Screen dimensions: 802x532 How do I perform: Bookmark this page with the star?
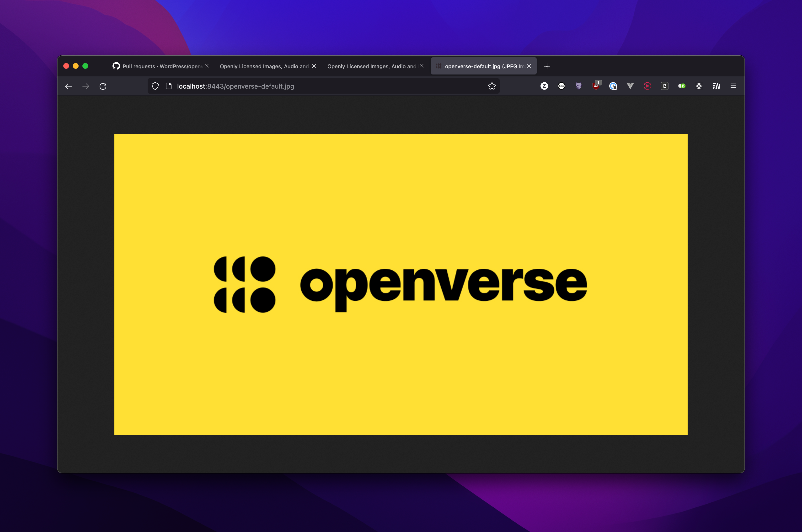492,86
